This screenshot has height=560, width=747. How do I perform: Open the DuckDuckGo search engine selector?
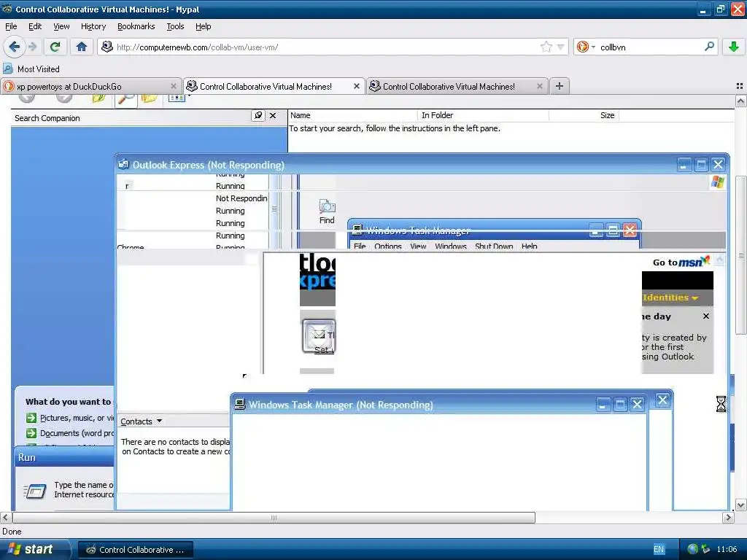[586, 47]
